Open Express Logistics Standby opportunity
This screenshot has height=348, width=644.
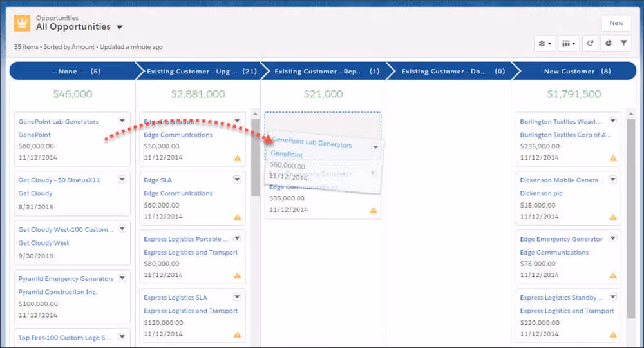click(x=562, y=298)
